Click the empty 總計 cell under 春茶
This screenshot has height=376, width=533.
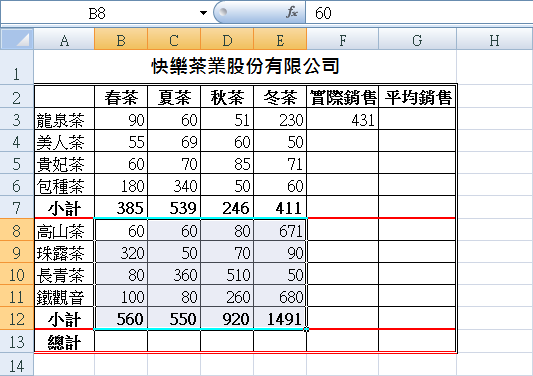121,341
